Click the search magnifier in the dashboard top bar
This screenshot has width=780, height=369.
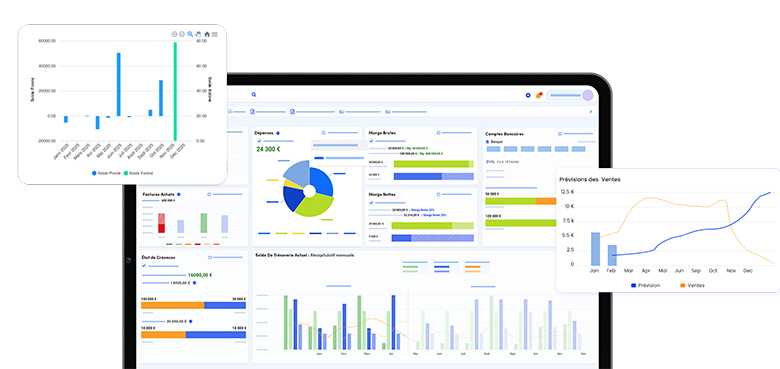point(254,94)
